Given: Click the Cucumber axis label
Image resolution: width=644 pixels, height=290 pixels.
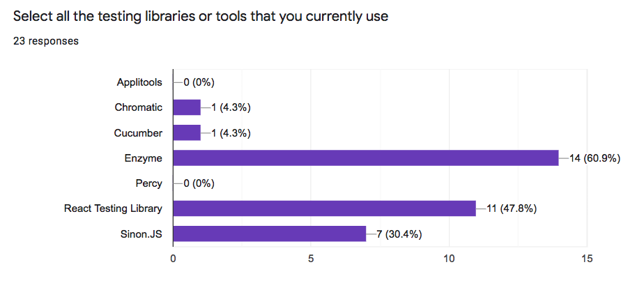Looking at the screenshot, I should coord(138,132).
